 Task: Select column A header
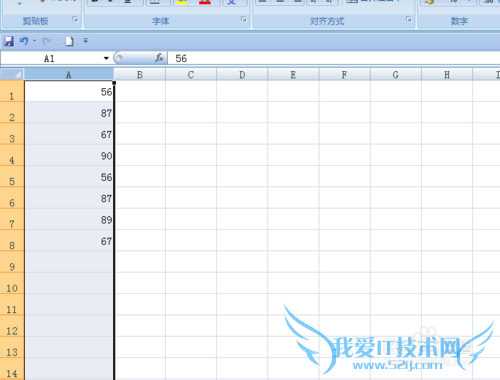coord(69,74)
